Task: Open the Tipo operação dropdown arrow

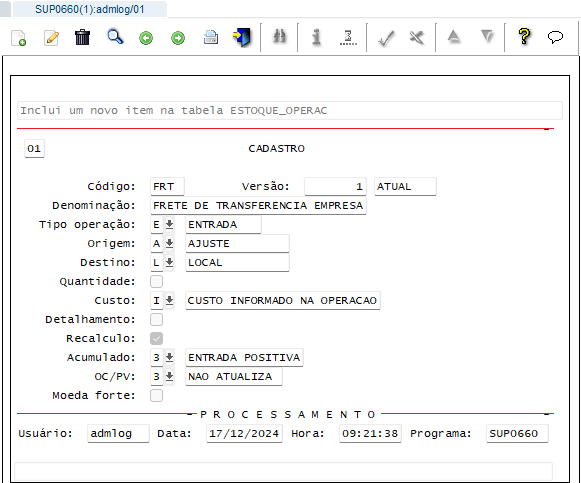Action: (169, 224)
